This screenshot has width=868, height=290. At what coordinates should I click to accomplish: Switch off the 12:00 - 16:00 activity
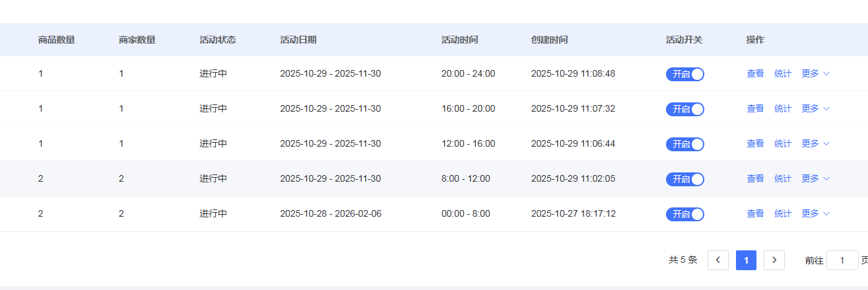pos(684,144)
